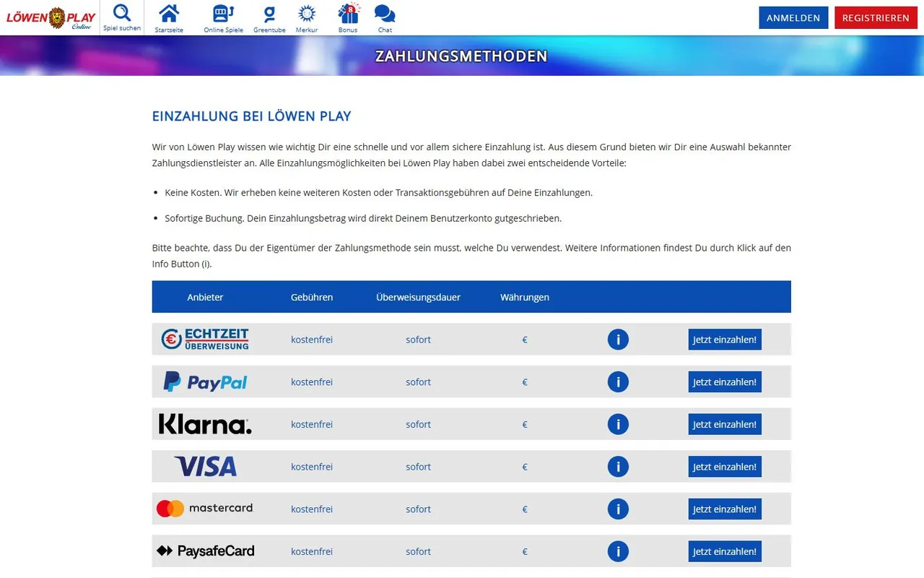Click sofort in the PaysafeCard row
The image size is (924, 578).
418,551
